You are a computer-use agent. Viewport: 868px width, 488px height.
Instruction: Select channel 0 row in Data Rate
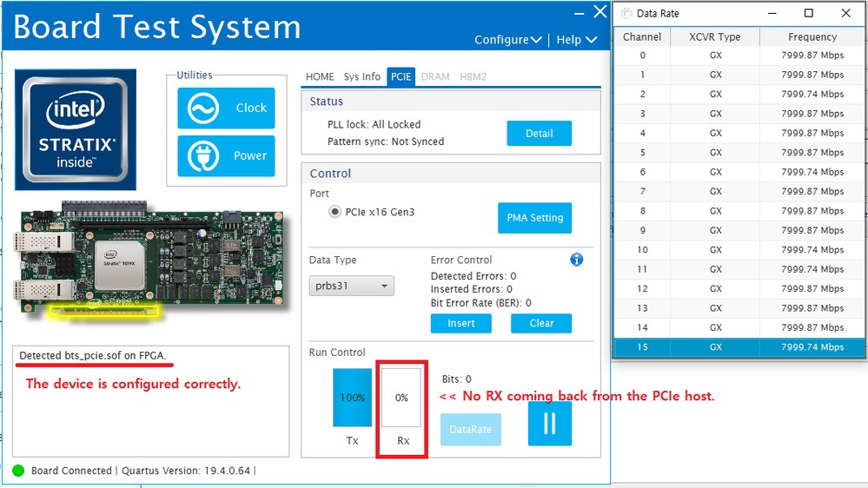(x=739, y=56)
